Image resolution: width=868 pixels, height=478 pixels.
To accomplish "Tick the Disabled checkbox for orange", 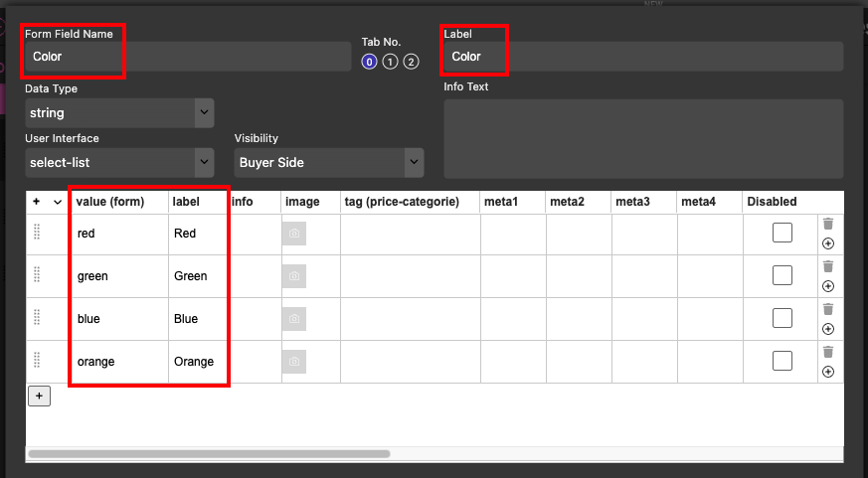I will point(782,361).
